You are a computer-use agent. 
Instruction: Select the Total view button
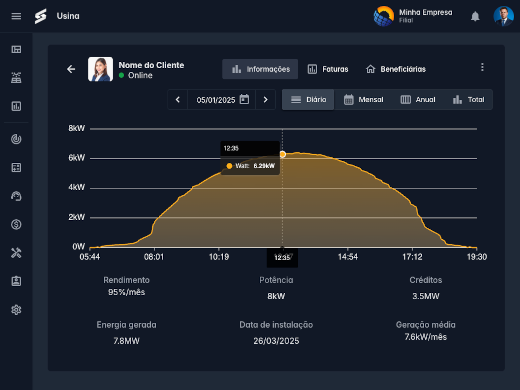pos(468,99)
